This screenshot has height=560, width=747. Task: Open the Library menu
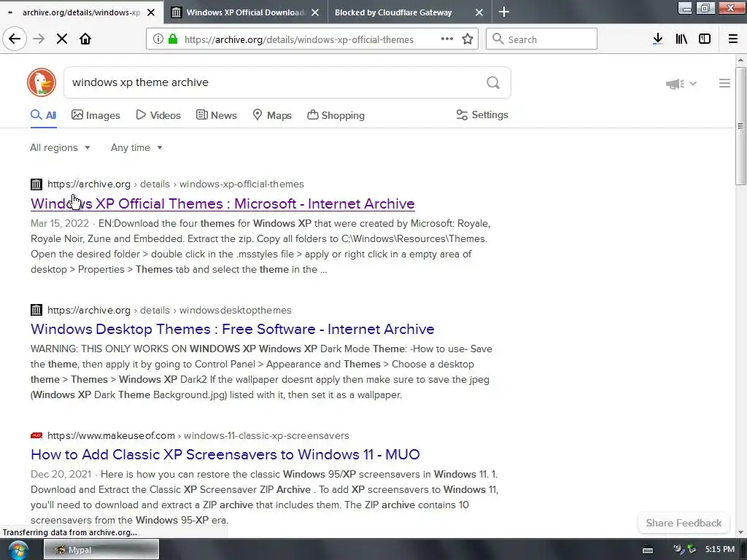pyautogui.click(x=681, y=39)
